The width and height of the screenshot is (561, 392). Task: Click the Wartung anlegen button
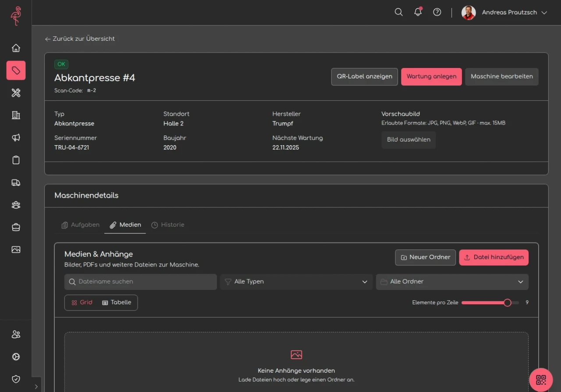click(x=431, y=77)
